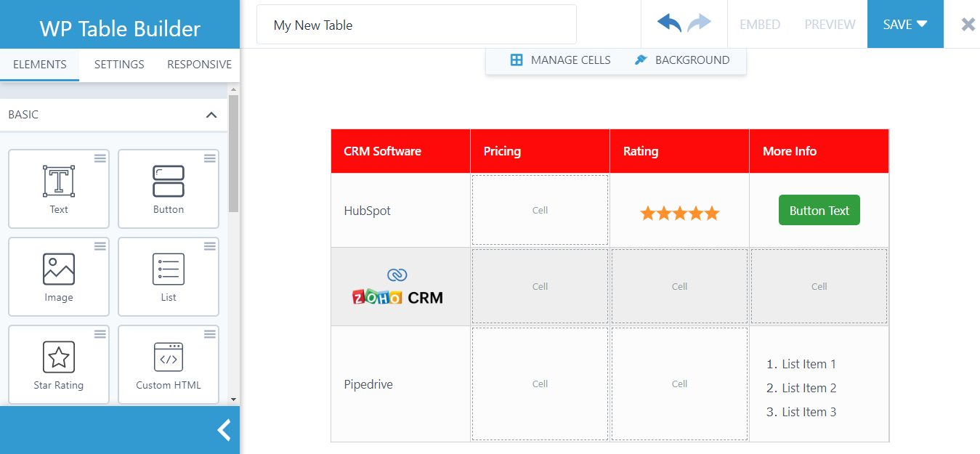Screen dimensions: 980x454
Task: Click the green Button Text button
Action: [819, 210]
